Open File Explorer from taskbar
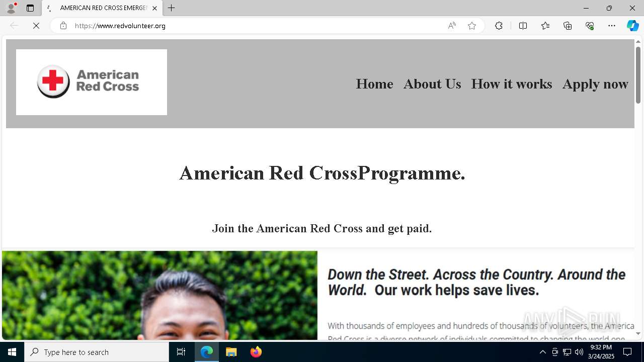The image size is (644, 362). (231, 352)
